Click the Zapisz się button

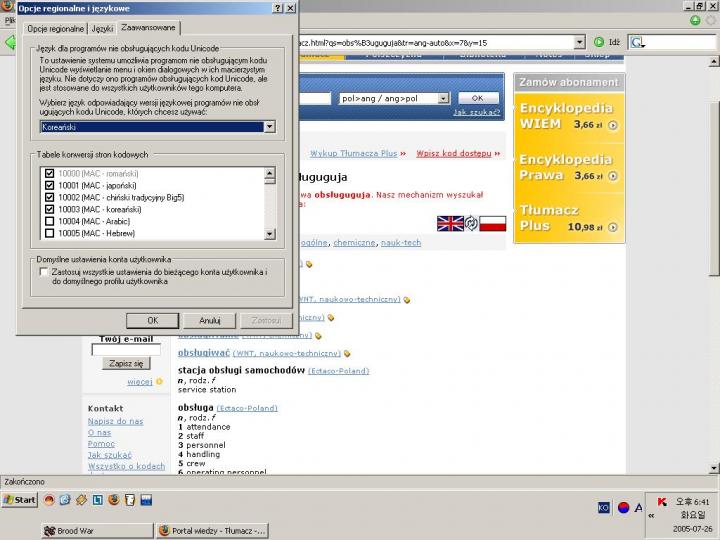pos(126,363)
